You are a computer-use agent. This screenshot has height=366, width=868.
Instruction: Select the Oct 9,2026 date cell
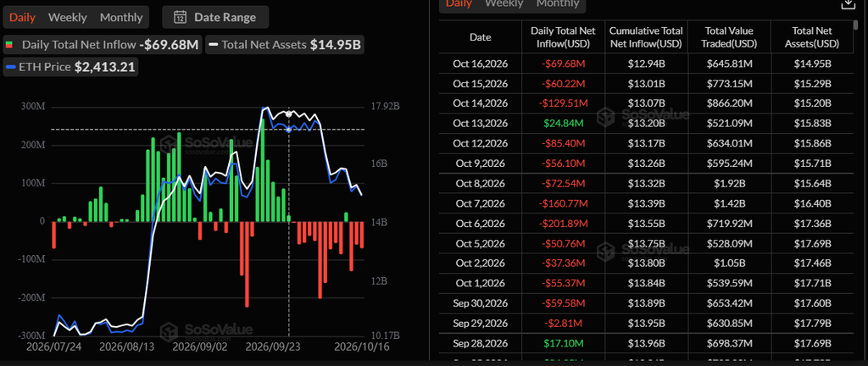coord(480,164)
